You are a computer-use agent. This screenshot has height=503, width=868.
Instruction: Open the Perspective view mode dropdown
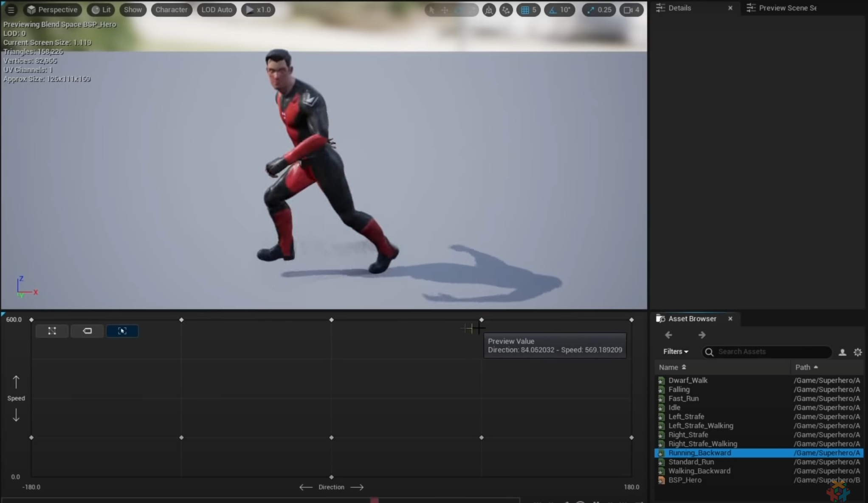(53, 9)
